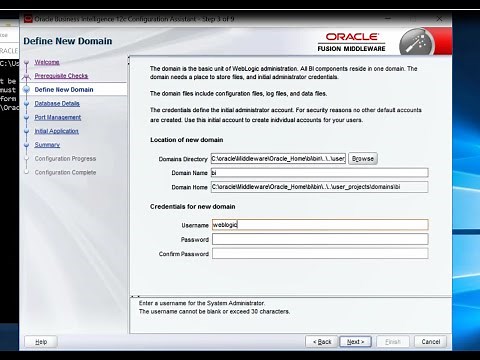
Task: Click the Oracle installer title bar icon
Action: [28, 19]
